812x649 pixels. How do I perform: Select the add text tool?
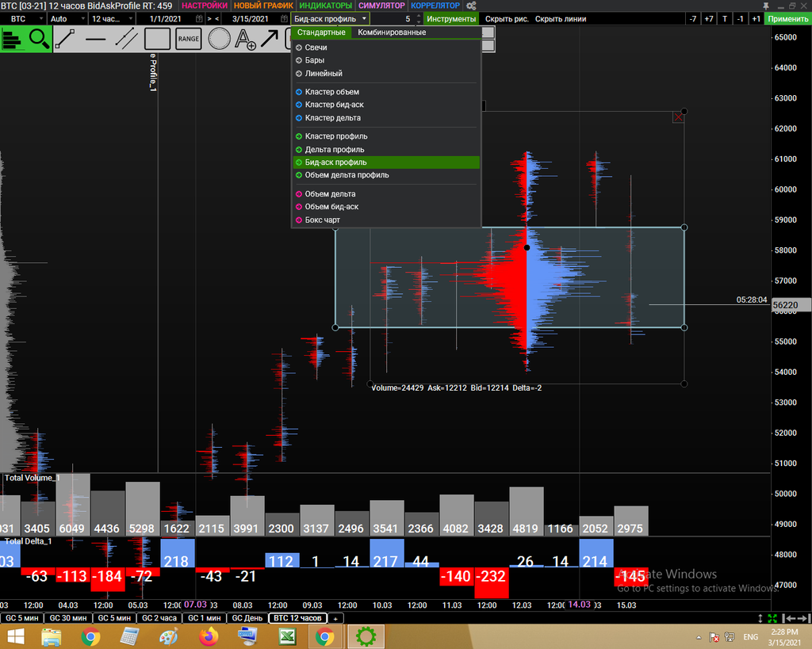pyautogui.click(x=245, y=40)
